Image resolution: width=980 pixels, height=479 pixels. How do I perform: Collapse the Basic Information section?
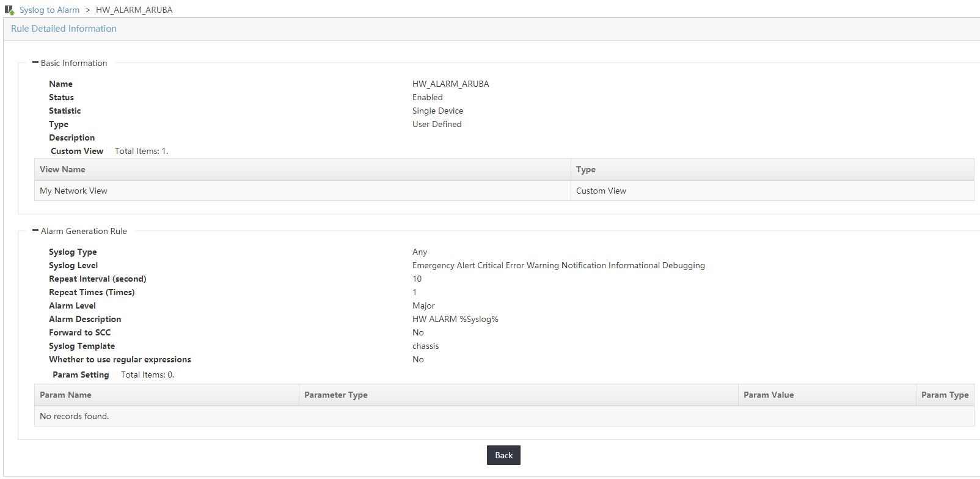click(35, 62)
